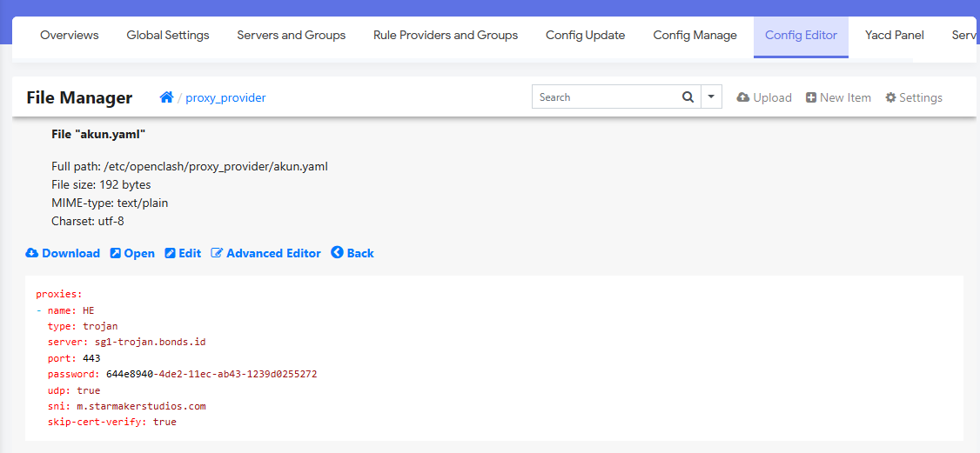Click the Settings gear icon
980x453 pixels.
coord(891,97)
